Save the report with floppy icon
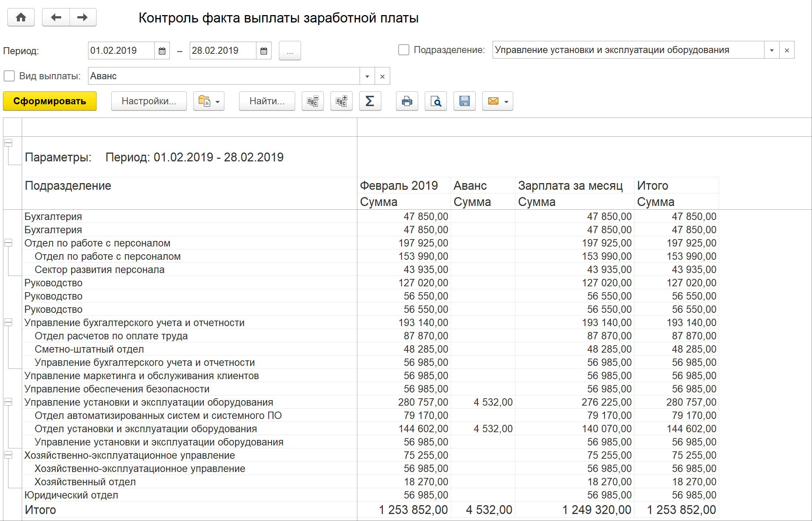The image size is (812, 521). (x=465, y=101)
